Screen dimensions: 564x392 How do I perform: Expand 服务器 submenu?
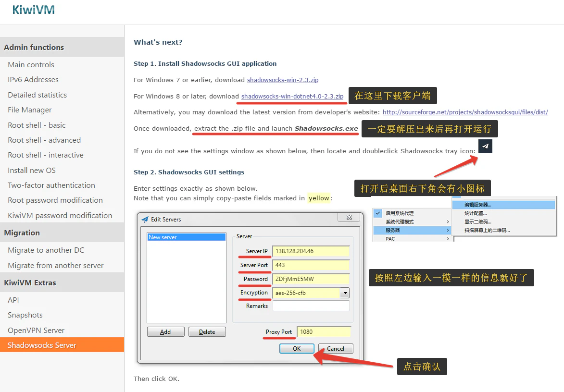412,230
